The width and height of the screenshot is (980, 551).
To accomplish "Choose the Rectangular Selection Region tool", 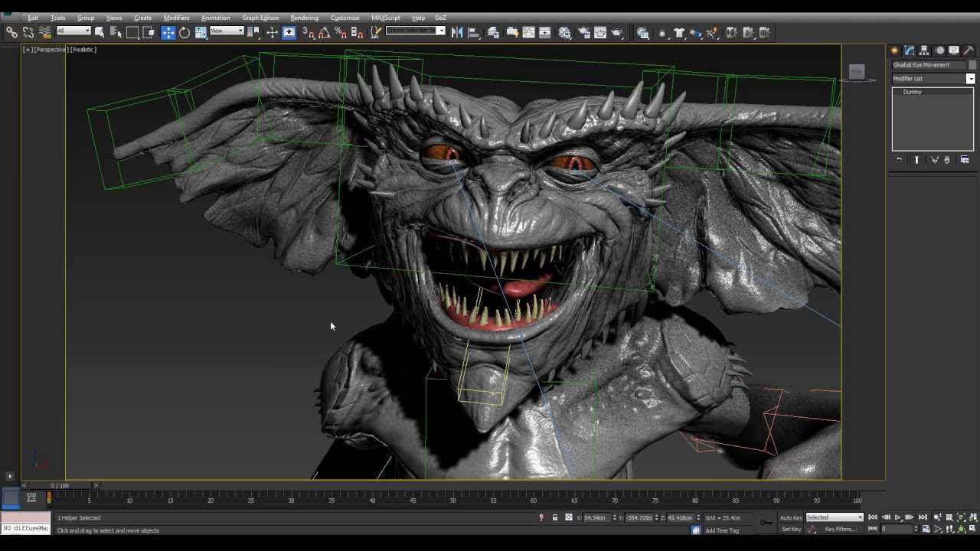I will 132,32.
